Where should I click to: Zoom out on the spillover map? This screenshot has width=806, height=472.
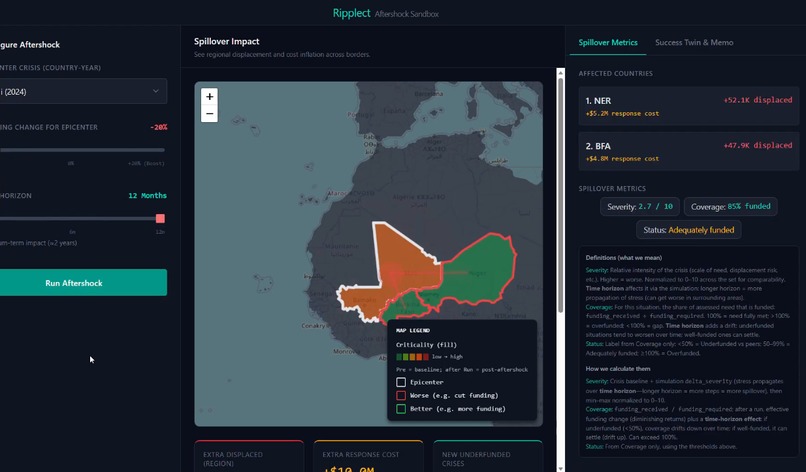pos(209,114)
